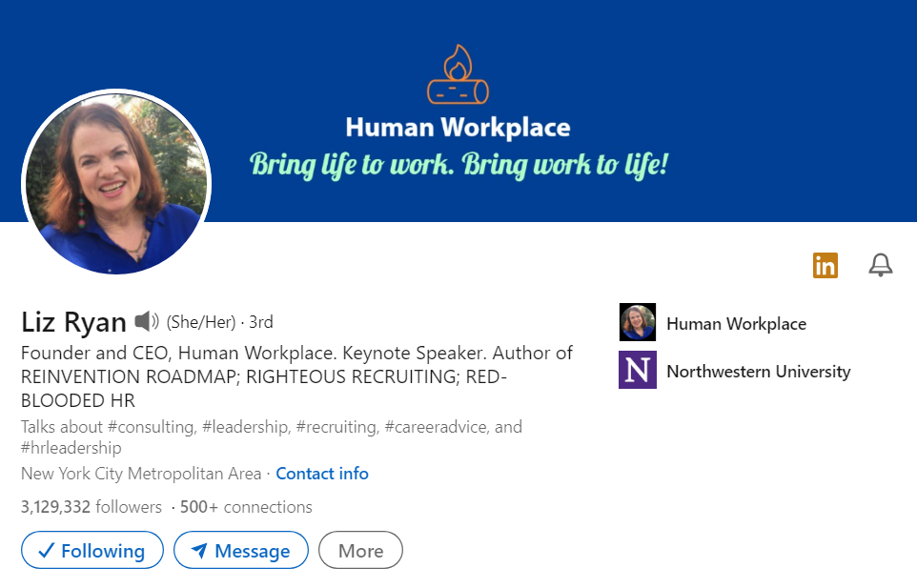The image size is (917, 588).
Task: Click the paper plane icon on Message
Action: [x=199, y=551]
